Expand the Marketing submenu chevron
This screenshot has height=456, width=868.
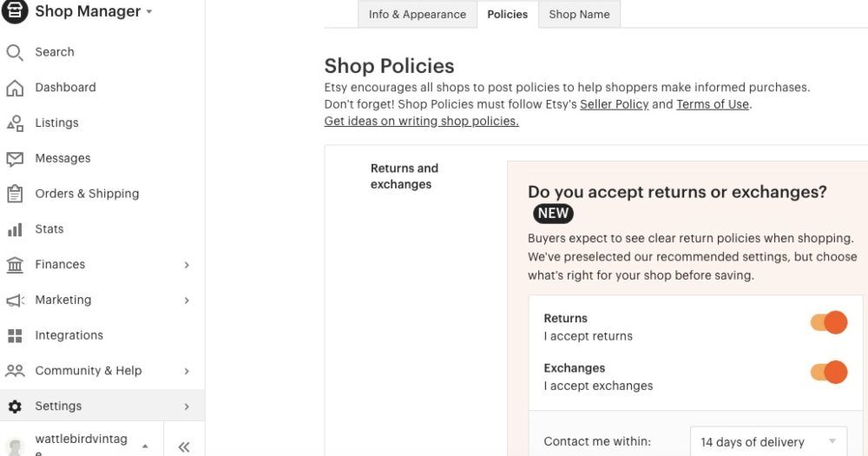click(187, 301)
